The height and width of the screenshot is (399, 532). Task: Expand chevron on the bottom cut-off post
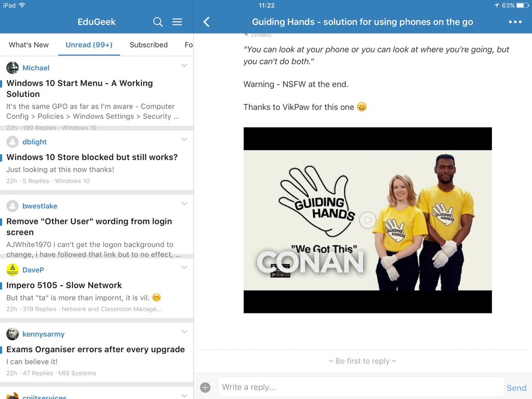click(184, 395)
